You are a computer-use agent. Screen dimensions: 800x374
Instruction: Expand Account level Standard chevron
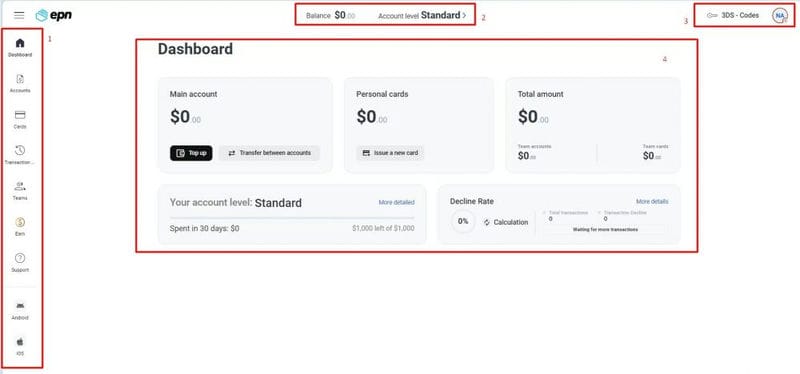click(464, 15)
